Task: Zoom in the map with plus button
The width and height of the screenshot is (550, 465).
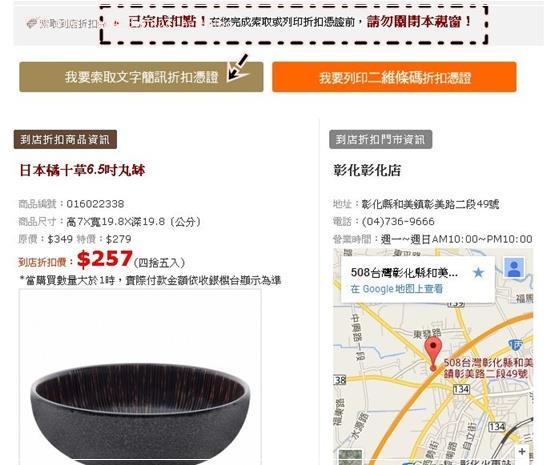Action: 522,452
